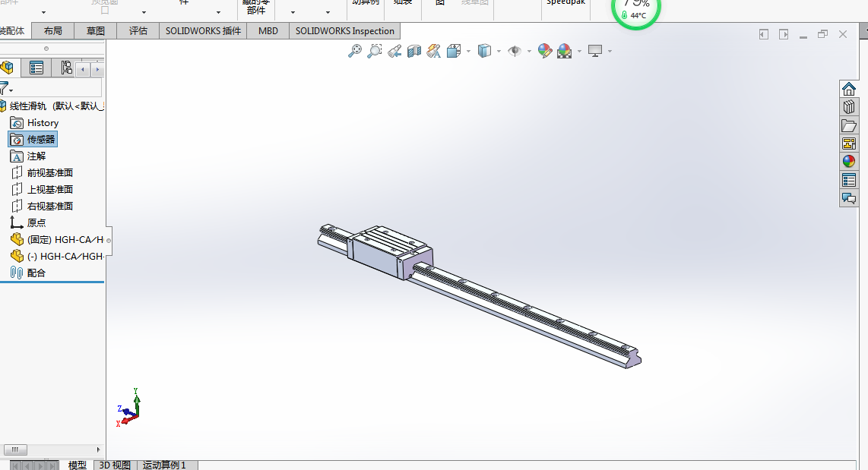Click the tree panel horizontal scrollbar thumb
This screenshot has width=868, height=470.
tap(15, 449)
